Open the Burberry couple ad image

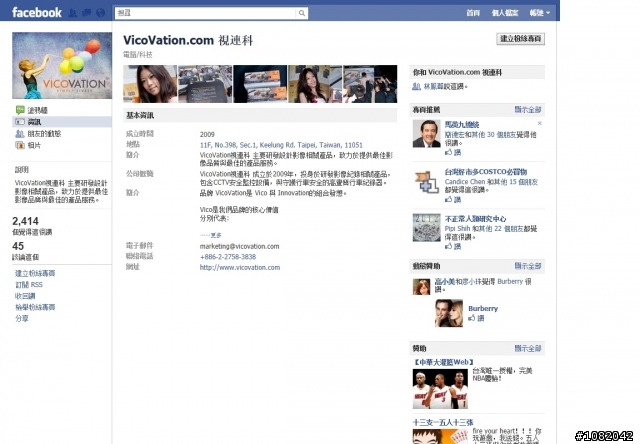(449, 313)
